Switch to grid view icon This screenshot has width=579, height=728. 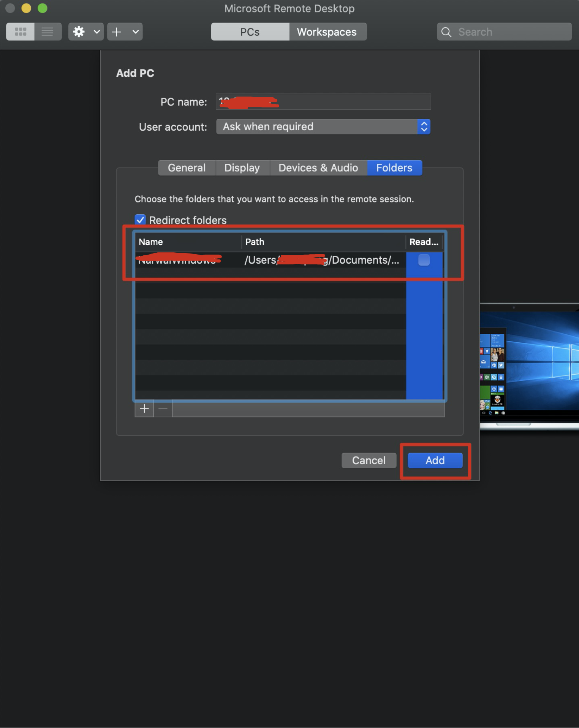tap(21, 32)
